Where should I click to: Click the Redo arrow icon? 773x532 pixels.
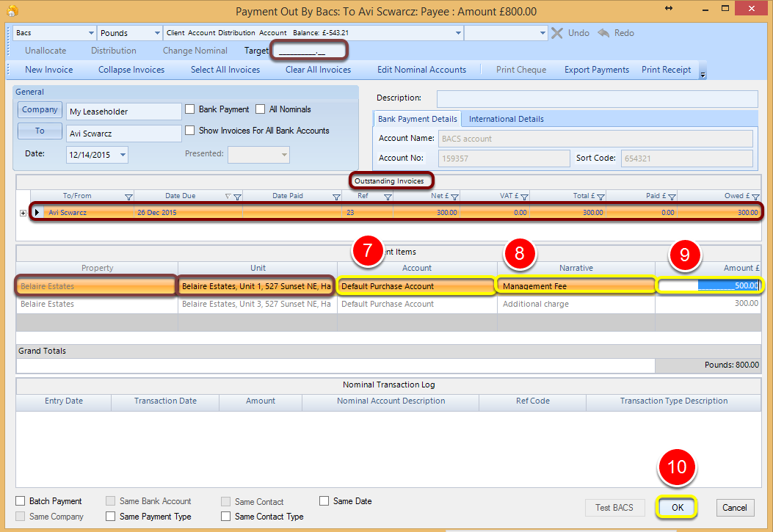603,33
